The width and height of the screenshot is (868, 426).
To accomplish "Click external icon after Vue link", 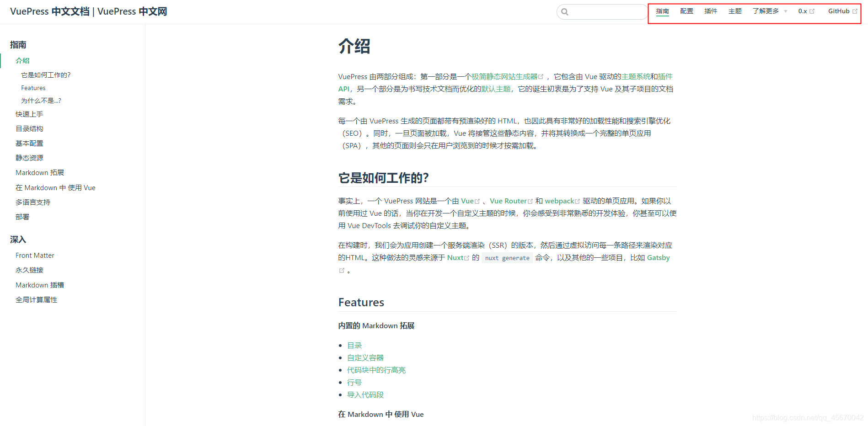I will pyautogui.click(x=477, y=202).
